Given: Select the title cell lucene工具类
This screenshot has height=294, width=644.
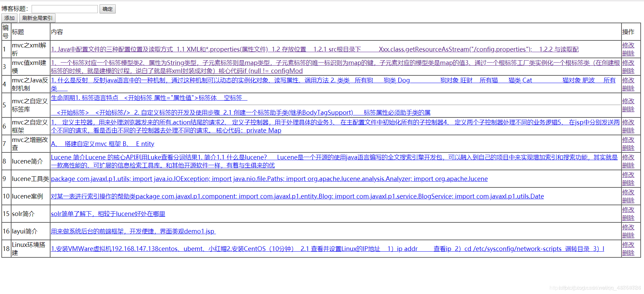Looking at the screenshot, I should [31, 179].
